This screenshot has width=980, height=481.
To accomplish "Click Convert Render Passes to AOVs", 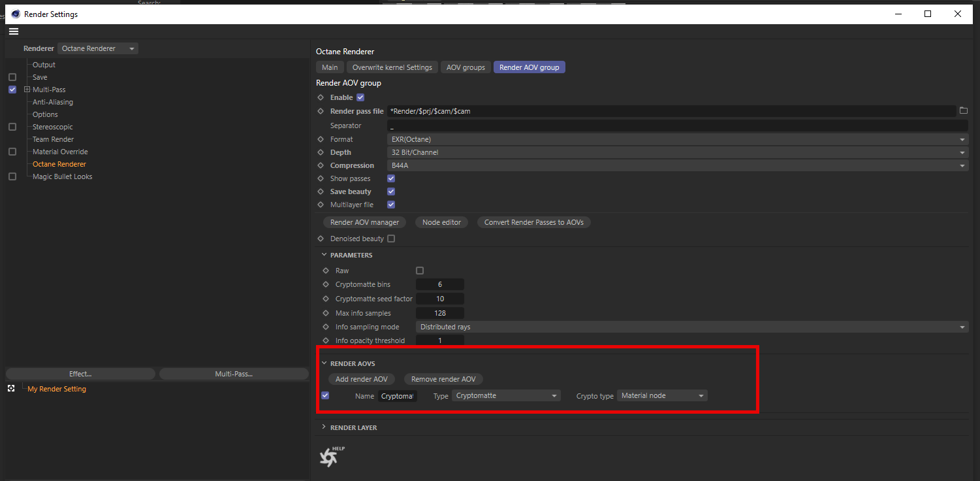I will [x=534, y=222].
